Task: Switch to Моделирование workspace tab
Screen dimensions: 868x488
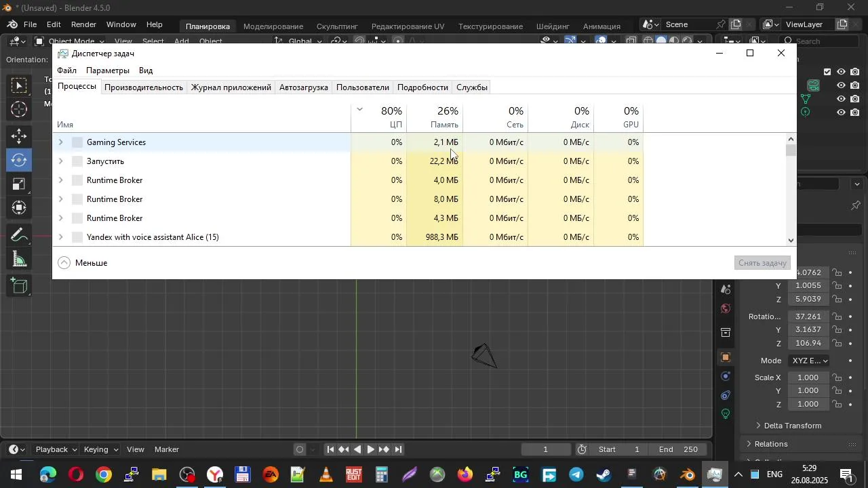Action: coord(273,26)
